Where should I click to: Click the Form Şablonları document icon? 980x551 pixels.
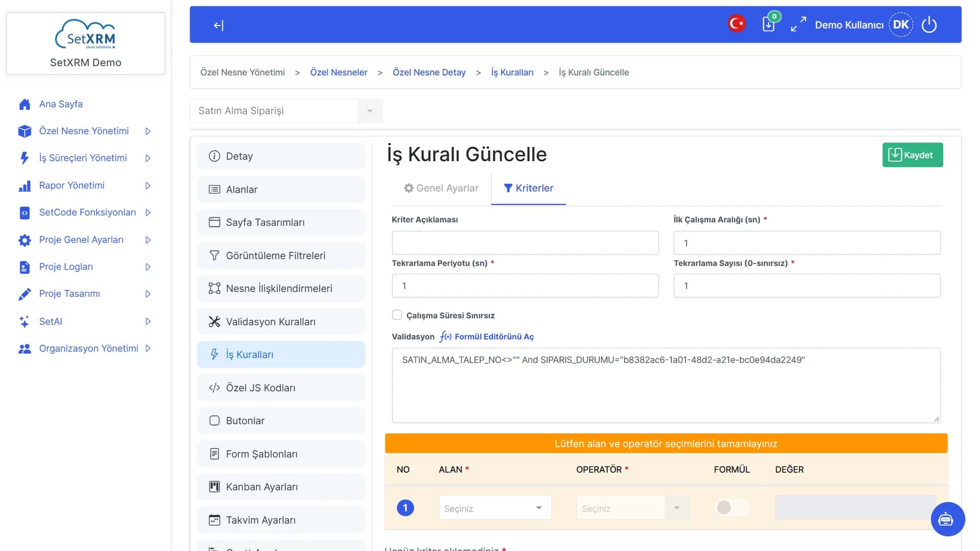coord(214,454)
